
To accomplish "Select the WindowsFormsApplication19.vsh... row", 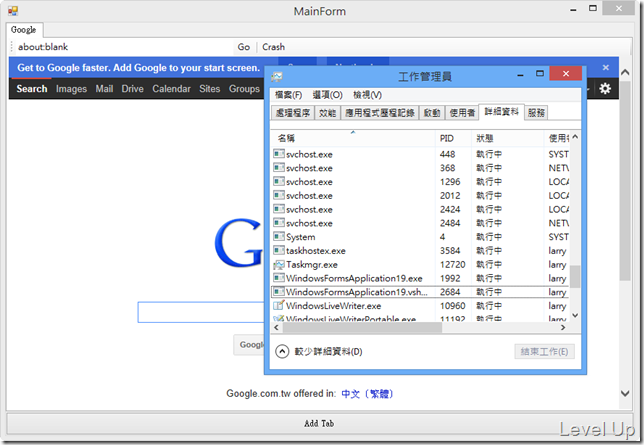I will [x=420, y=292].
